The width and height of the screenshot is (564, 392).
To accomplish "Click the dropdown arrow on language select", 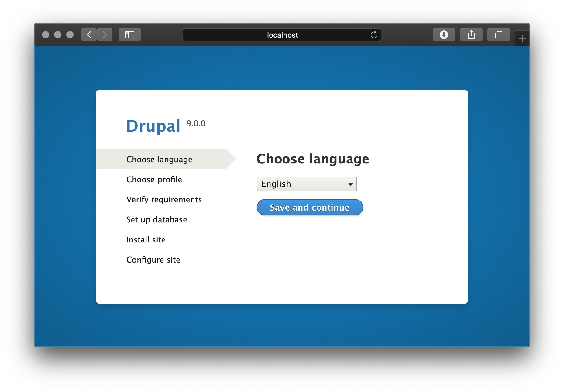I will coord(350,184).
